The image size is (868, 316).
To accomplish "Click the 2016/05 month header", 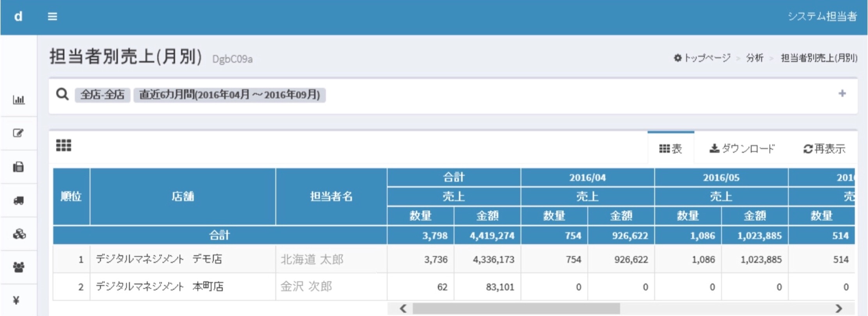I will (x=721, y=178).
